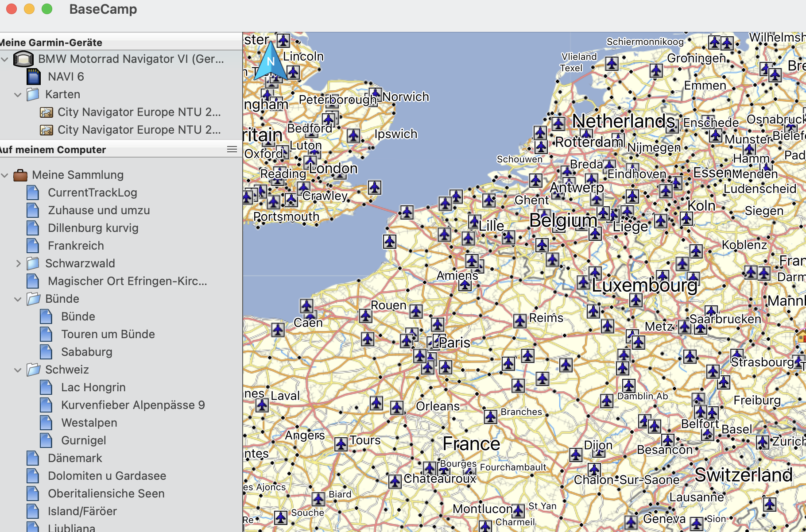The width and height of the screenshot is (806, 532).
Task: Click the airport icon left of Branches
Action: [x=490, y=416]
